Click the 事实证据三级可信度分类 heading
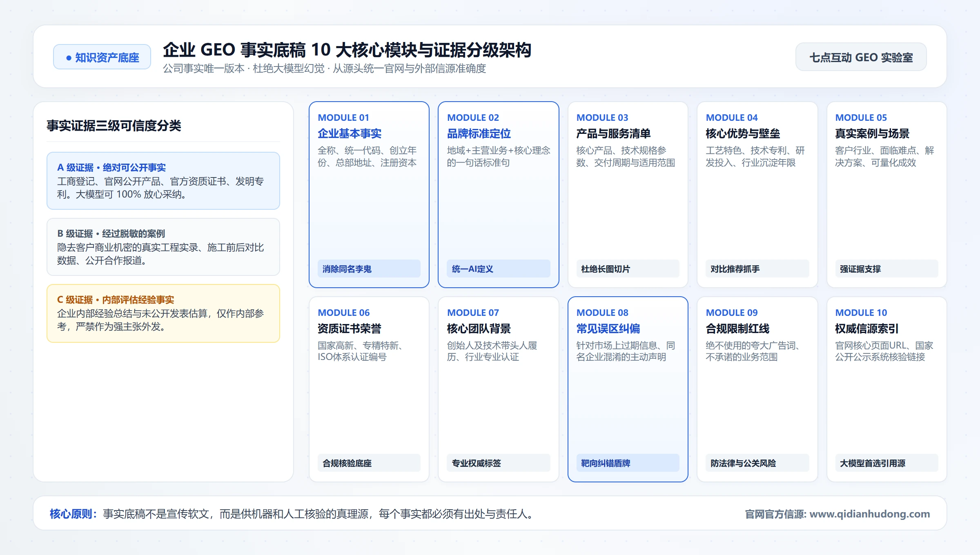The width and height of the screenshot is (980, 555). [x=114, y=126]
